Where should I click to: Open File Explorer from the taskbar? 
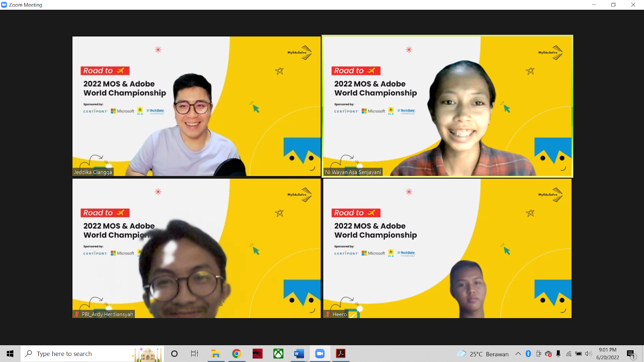216,354
